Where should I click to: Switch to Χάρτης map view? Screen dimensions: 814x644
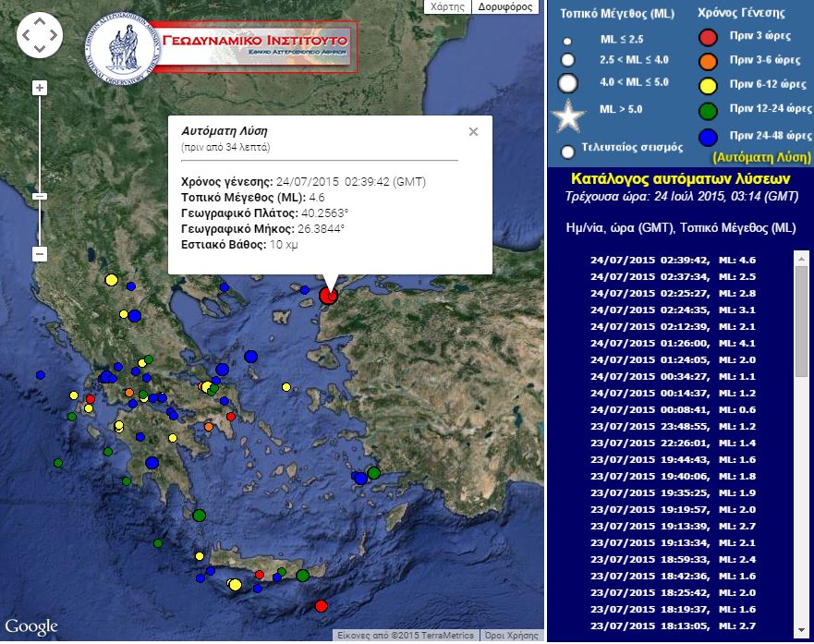(449, 7)
